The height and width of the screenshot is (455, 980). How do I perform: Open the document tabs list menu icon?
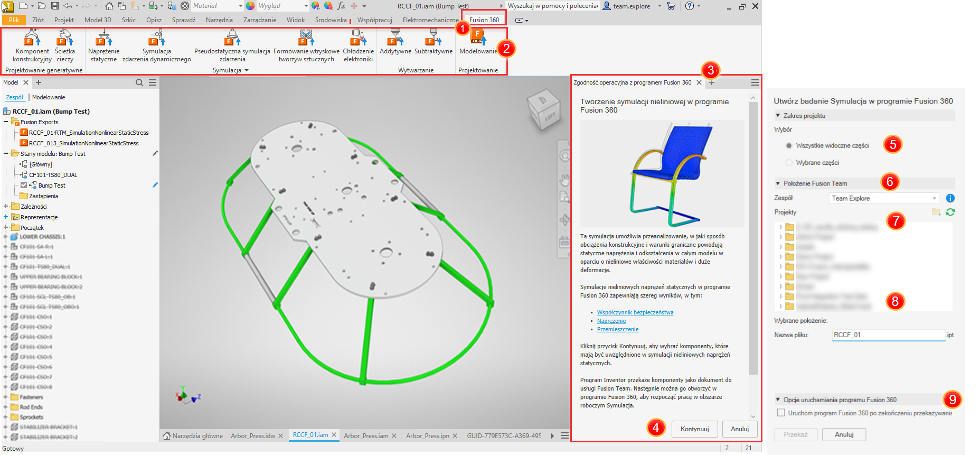pos(565,435)
